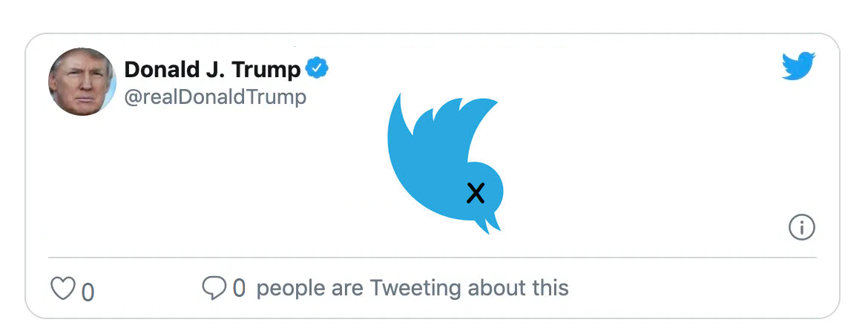Open the round profile avatar photo

[82, 82]
